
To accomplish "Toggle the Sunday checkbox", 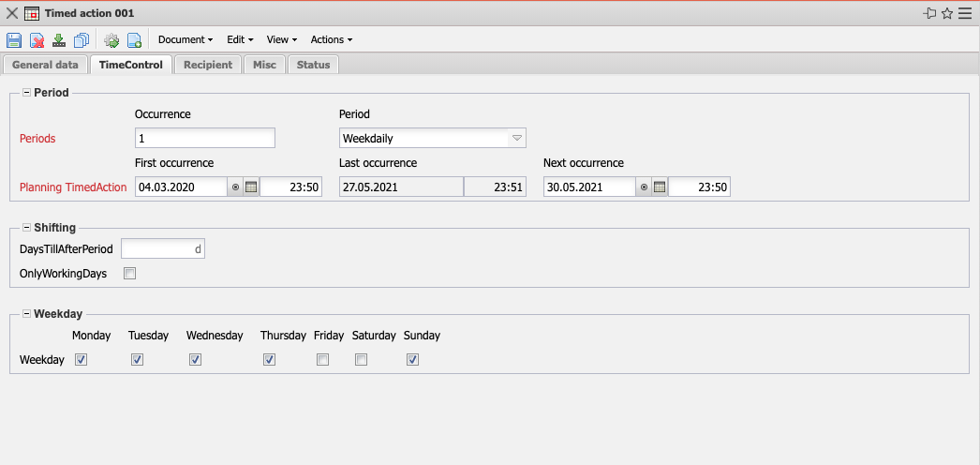I will click(x=412, y=359).
